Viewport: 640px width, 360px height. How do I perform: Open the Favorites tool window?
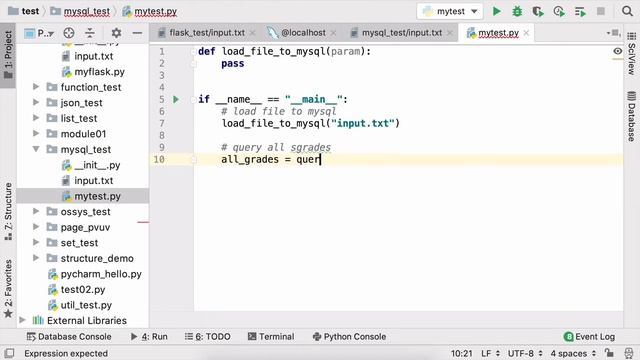pos(8,289)
